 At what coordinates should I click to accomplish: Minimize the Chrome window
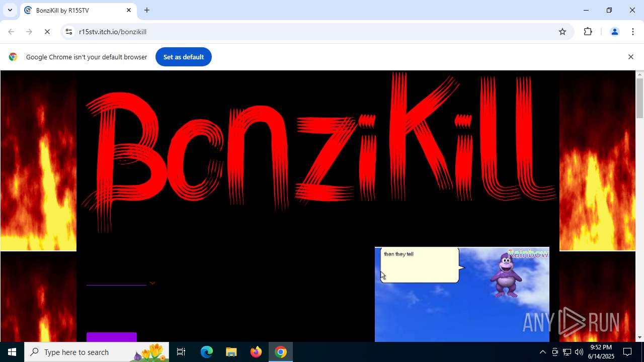point(586,10)
